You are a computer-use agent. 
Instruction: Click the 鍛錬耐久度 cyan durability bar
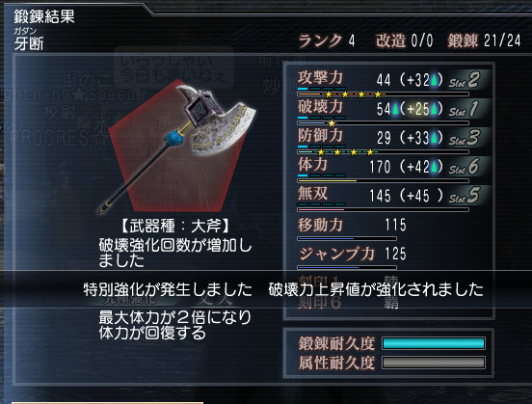[434, 343]
